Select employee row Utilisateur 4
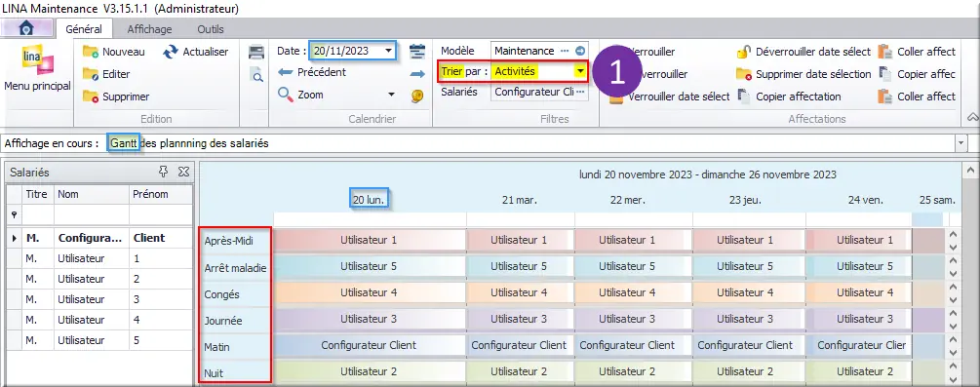 [98, 320]
